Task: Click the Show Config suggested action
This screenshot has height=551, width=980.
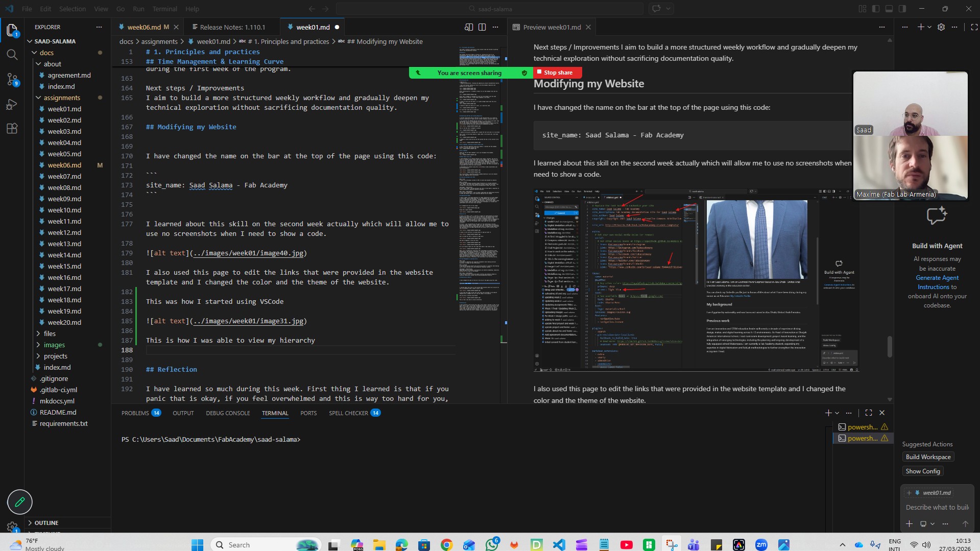Action: pos(922,471)
